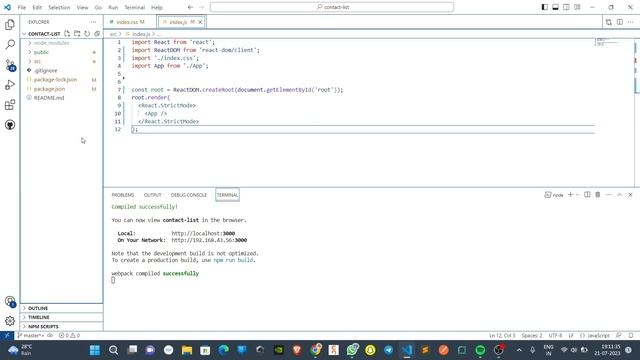Image resolution: width=640 pixels, height=360 pixels.
Task: Click the New File icon in CONTACT-LIST header
Action: [67, 34]
